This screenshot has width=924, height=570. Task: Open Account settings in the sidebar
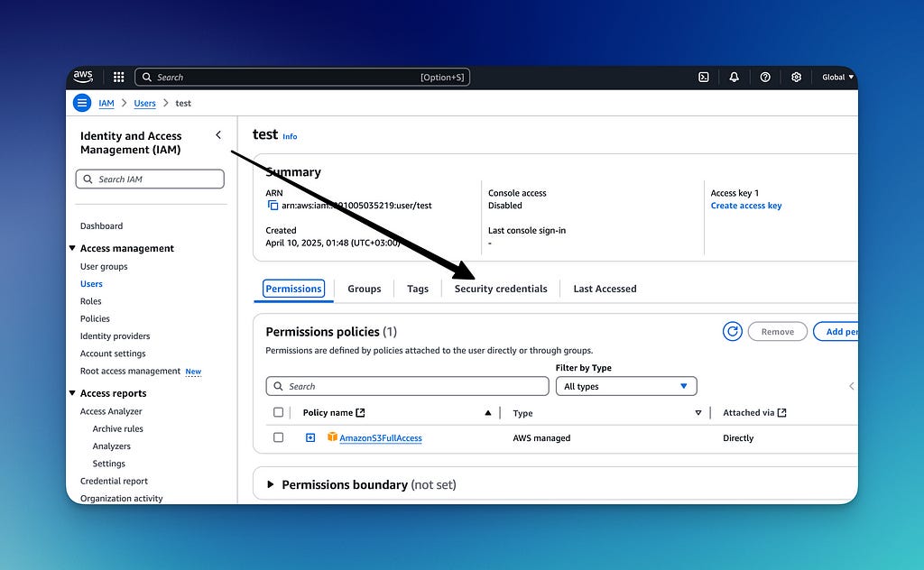tap(113, 354)
